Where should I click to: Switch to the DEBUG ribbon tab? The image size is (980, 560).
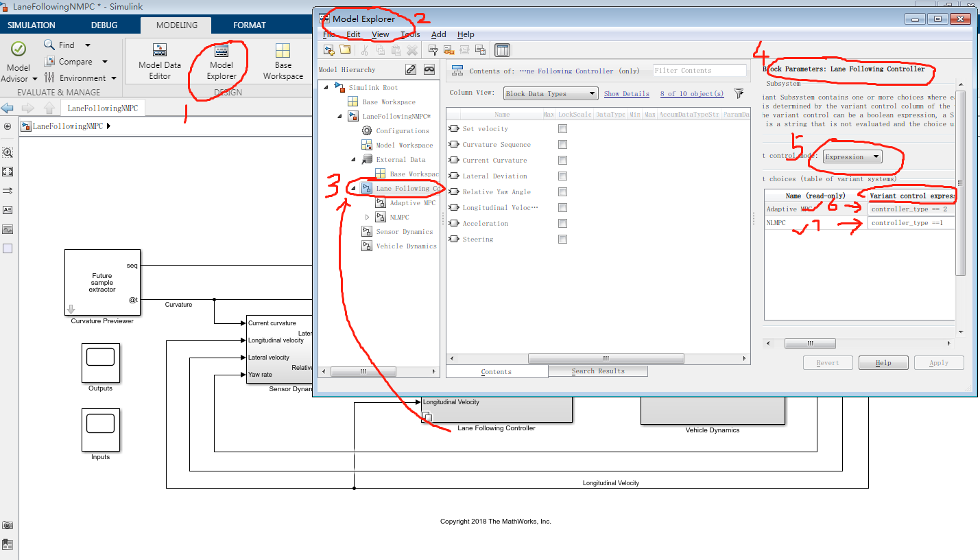(104, 25)
